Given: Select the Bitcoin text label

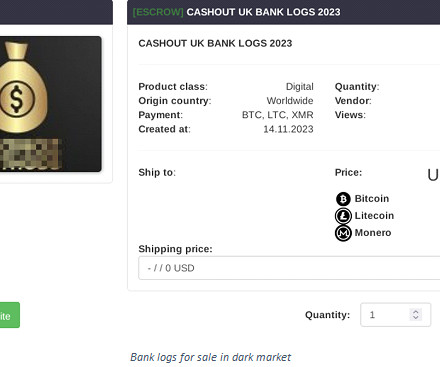Looking at the screenshot, I should (372, 199).
